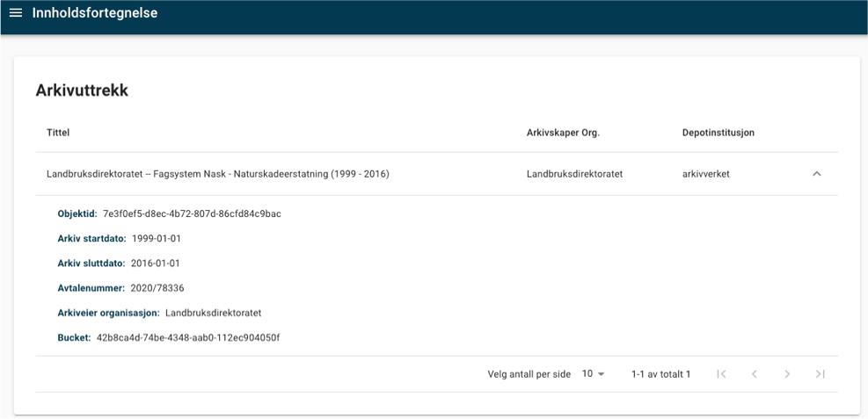This screenshot has width=868, height=419.
Task: Click the Bucket value 42b8ca4d-74be-4348-aab0-112ec904050f
Action: (188, 337)
